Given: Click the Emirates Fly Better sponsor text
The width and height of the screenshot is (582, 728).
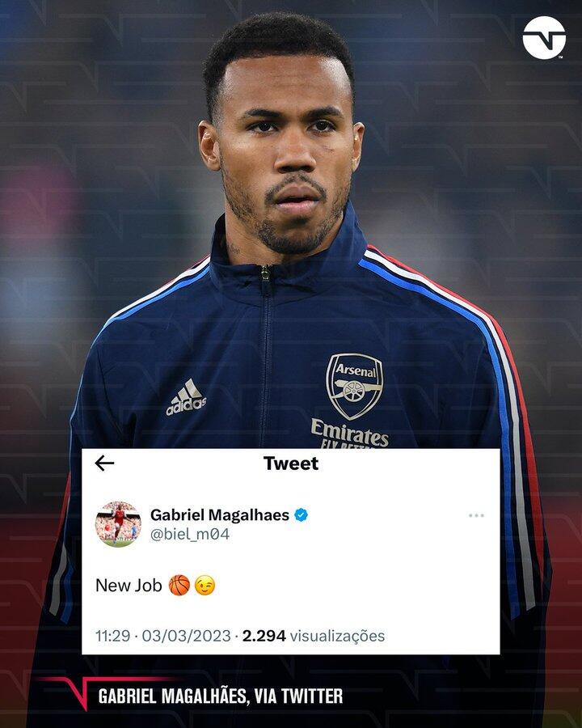Looking at the screenshot, I should (x=349, y=434).
